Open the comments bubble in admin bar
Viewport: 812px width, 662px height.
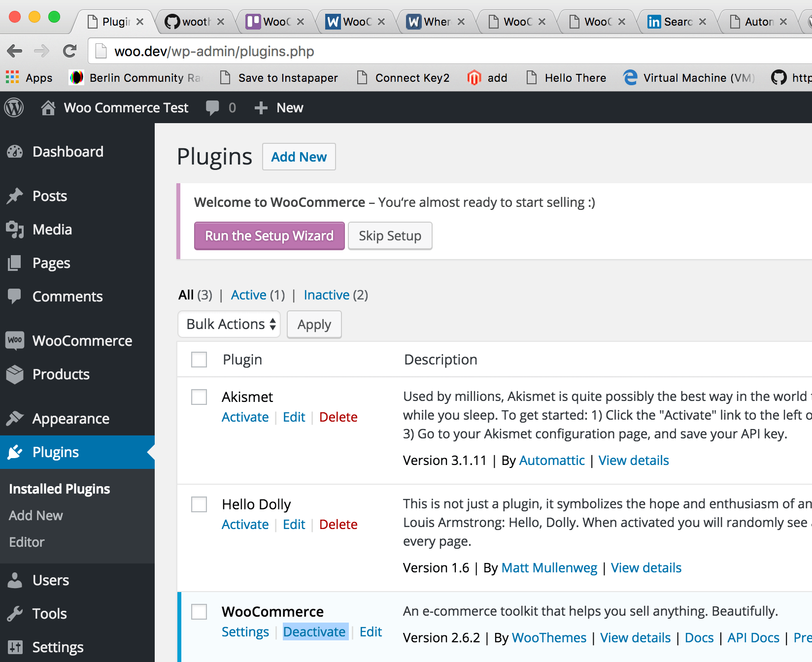pos(212,107)
